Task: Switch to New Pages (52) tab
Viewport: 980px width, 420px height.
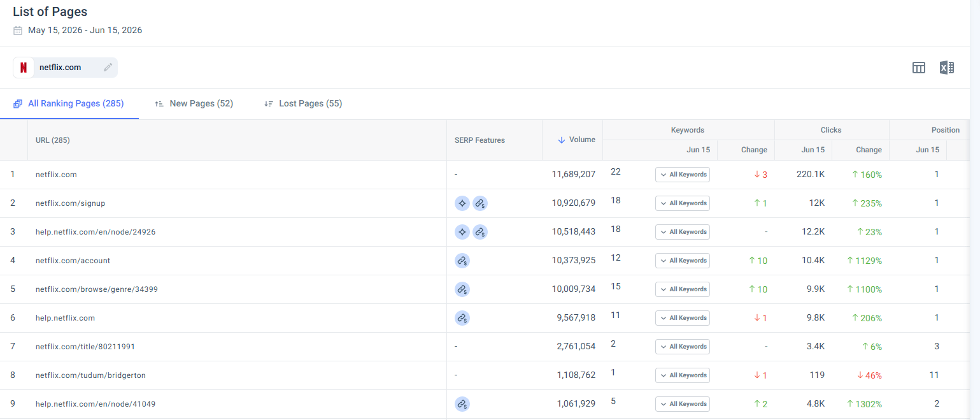Action: [194, 103]
